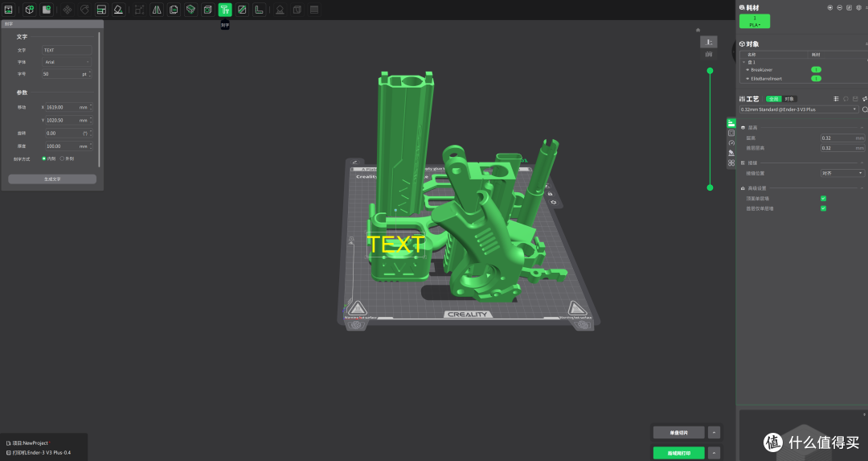This screenshot has height=461, width=868.
Task: Click the save preset icon in 工艺 header
Action: pyautogui.click(x=855, y=99)
